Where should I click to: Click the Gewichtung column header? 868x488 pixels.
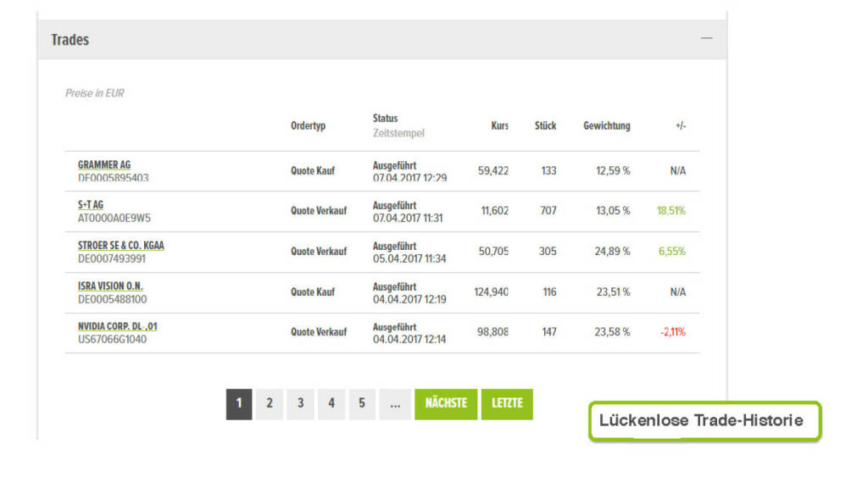point(606,126)
